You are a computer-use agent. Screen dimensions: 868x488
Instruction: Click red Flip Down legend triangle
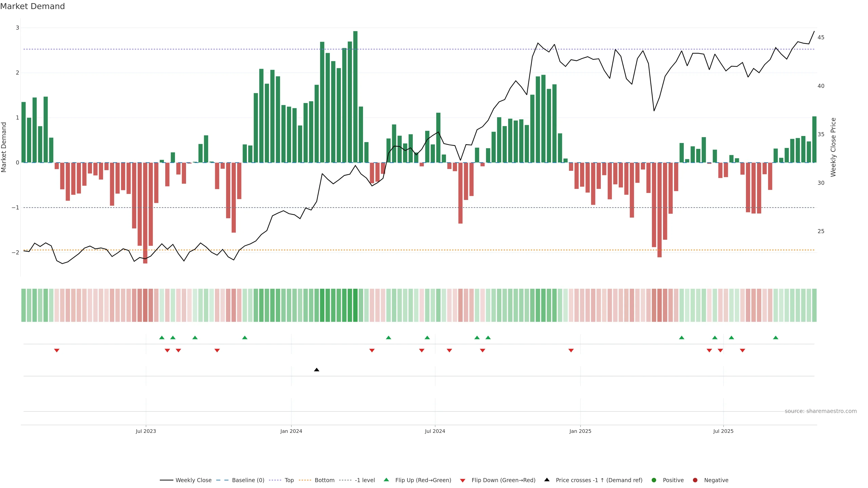(x=463, y=481)
